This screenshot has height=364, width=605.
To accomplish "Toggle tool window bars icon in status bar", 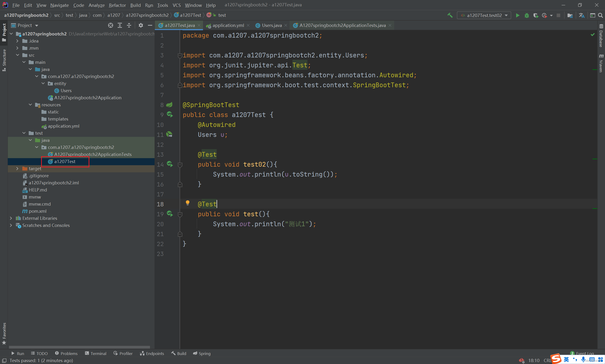I will tap(4, 360).
